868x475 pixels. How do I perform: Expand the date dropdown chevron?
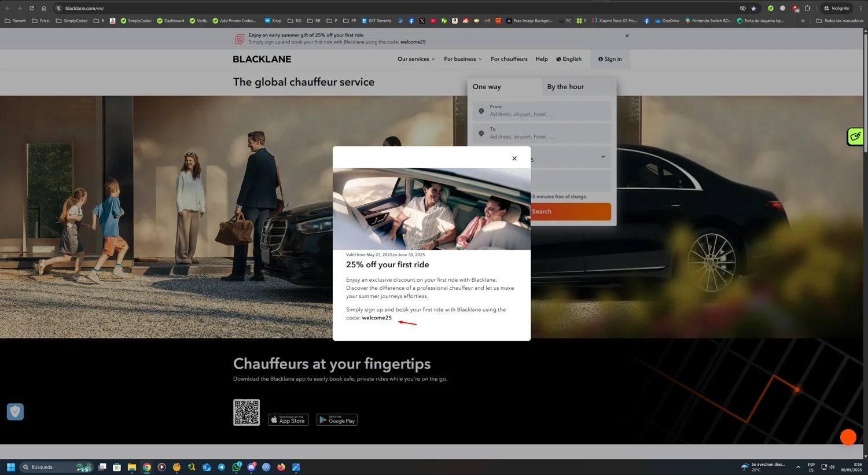602,157
